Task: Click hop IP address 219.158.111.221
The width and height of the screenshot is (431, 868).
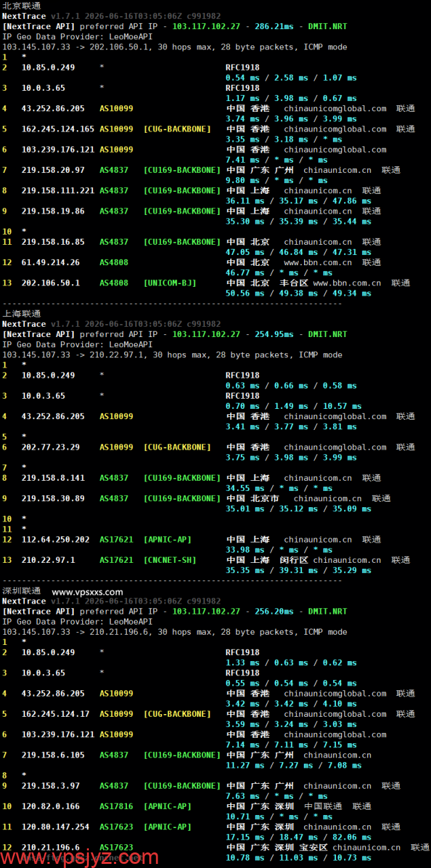Action: (58, 191)
